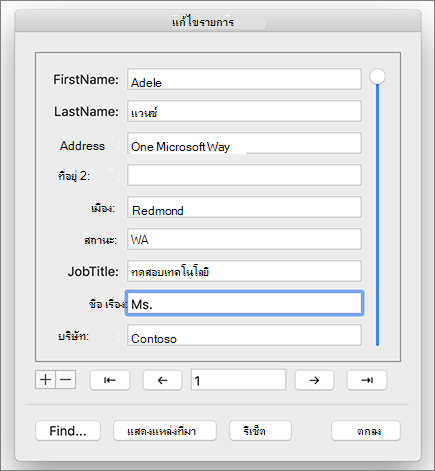Add a new record with plus button

[x=45, y=380]
